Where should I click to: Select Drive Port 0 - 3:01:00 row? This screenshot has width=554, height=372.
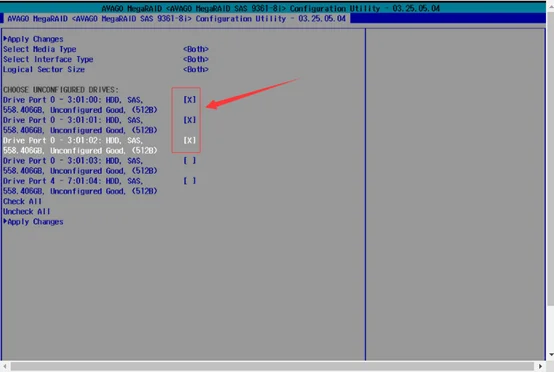(80, 105)
